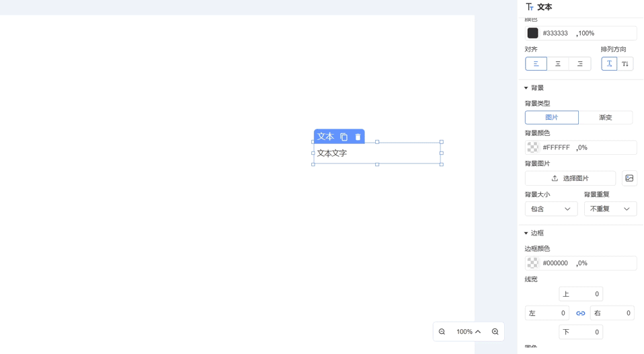Set text alignment to left

point(536,64)
